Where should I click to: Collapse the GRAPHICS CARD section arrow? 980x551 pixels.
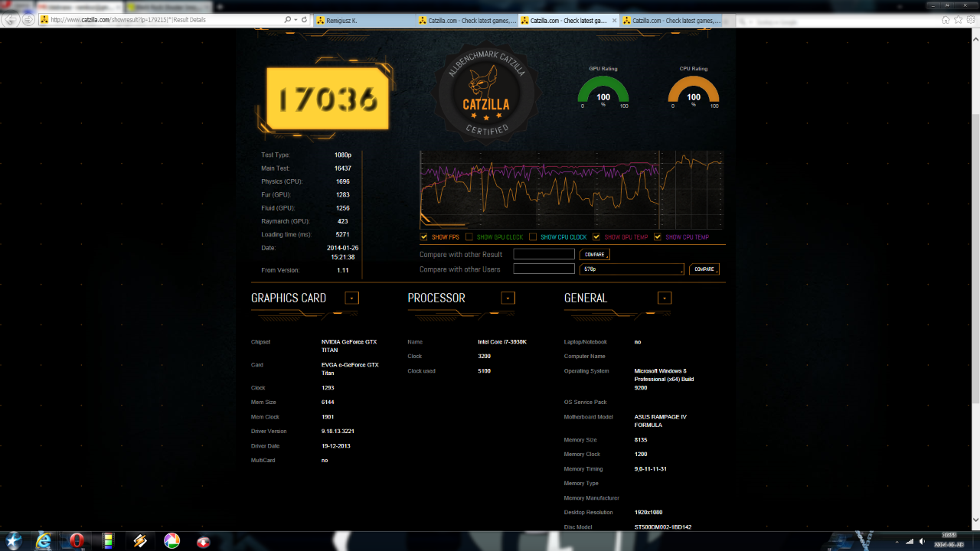(351, 298)
